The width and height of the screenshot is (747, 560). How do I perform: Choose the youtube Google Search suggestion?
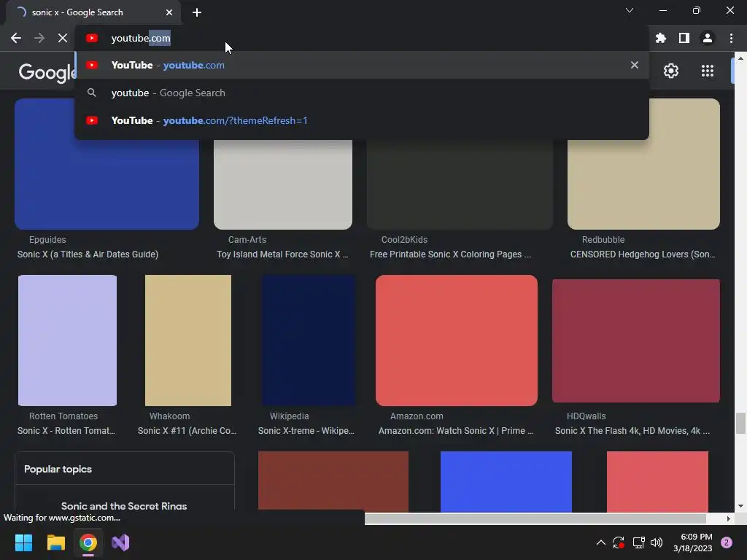362,93
